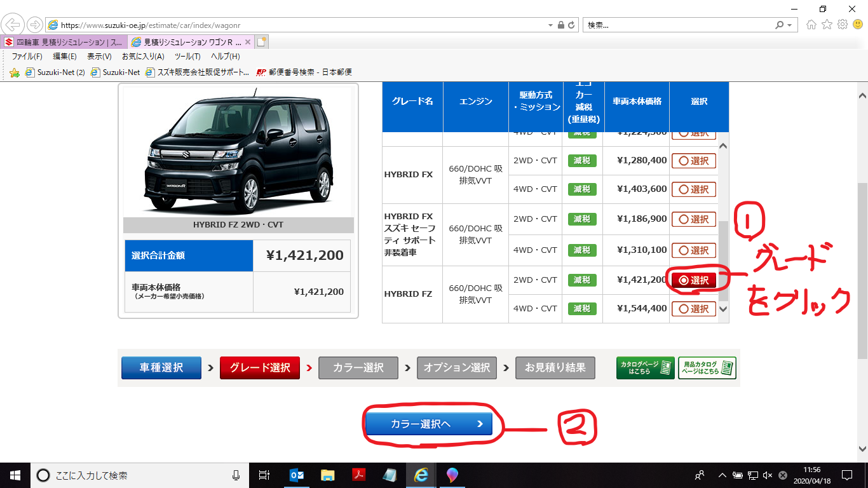The width and height of the screenshot is (868, 488).
Task: Open the Suzuki-Net favorite link
Action: pos(116,72)
